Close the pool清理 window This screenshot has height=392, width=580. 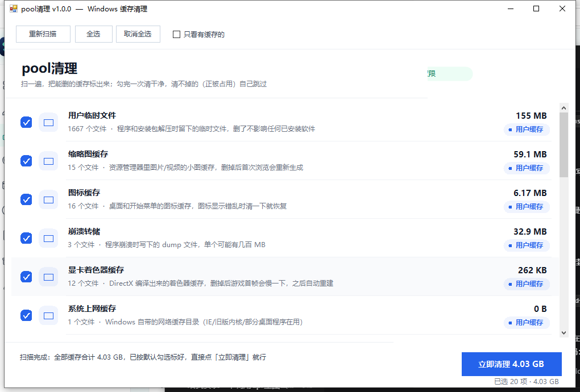click(x=562, y=9)
